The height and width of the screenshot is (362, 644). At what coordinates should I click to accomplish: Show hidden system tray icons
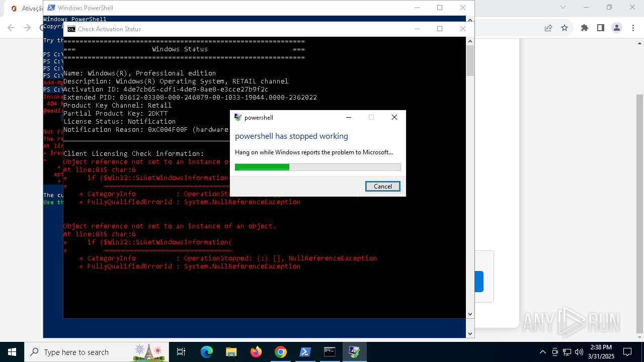tap(542, 352)
